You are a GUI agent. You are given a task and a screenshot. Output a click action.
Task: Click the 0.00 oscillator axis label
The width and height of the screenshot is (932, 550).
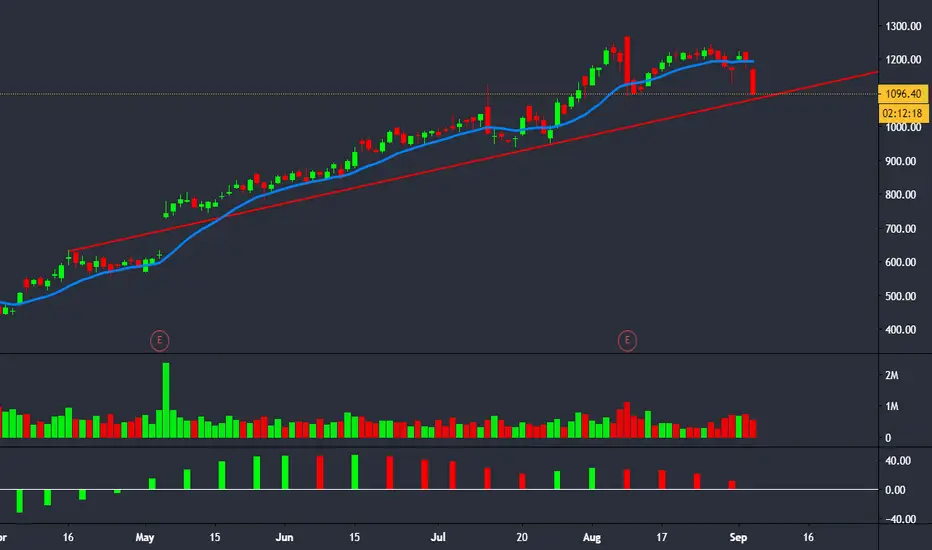pos(895,490)
